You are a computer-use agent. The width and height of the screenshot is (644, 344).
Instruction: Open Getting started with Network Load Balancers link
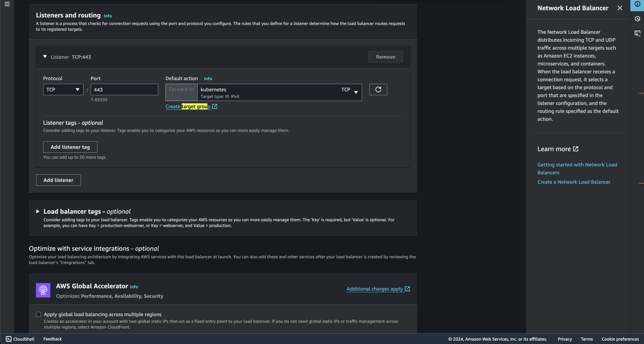point(577,169)
